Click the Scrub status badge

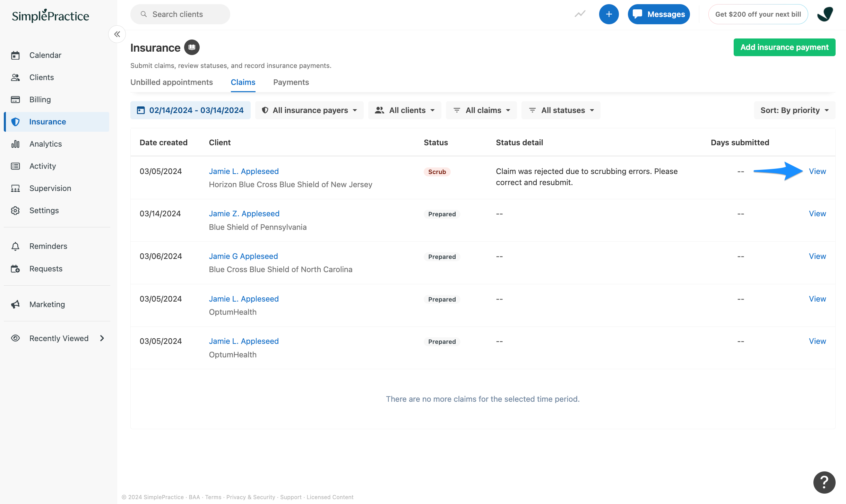tap(437, 172)
